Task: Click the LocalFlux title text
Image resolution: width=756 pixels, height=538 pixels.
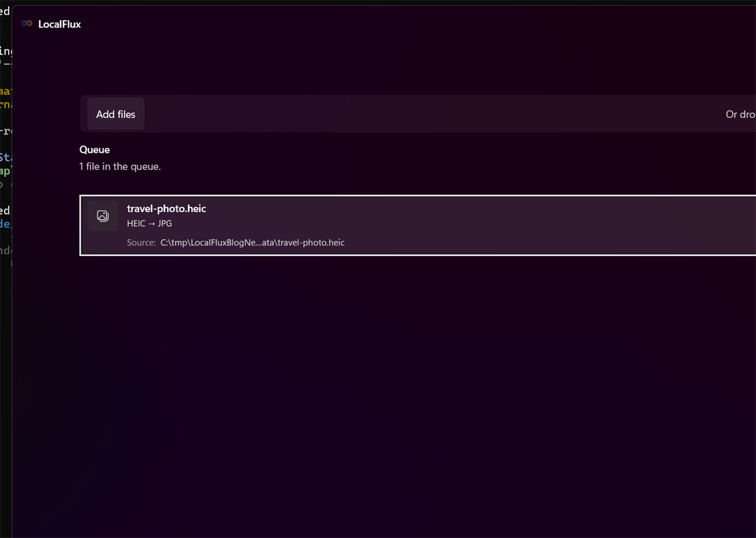Action: [x=60, y=24]
